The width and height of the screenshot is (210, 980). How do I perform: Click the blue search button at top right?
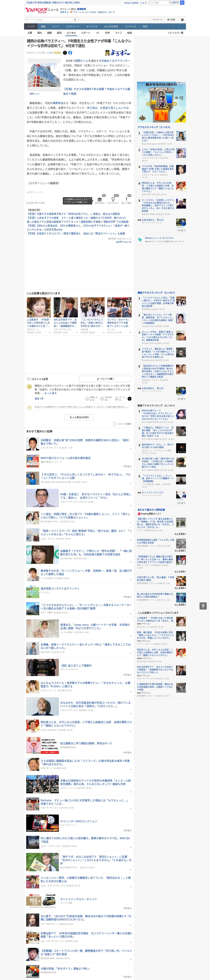tap(182, 3)
